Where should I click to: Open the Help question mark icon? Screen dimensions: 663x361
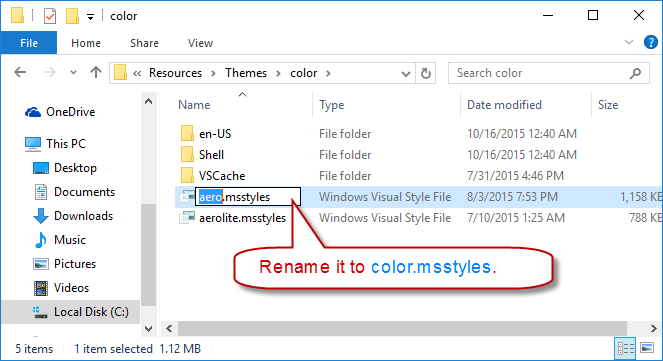[x=650, y=42]
